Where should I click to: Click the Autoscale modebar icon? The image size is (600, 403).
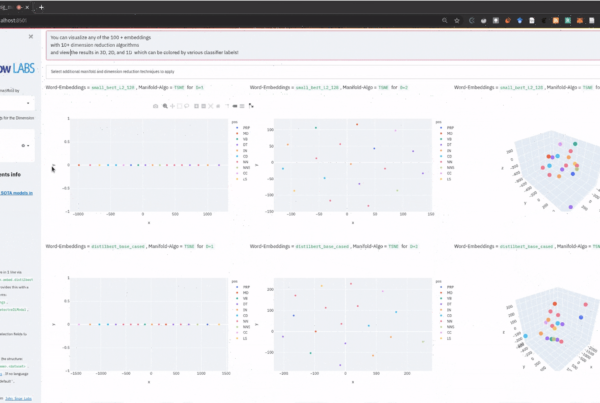[x=210, y=106]
